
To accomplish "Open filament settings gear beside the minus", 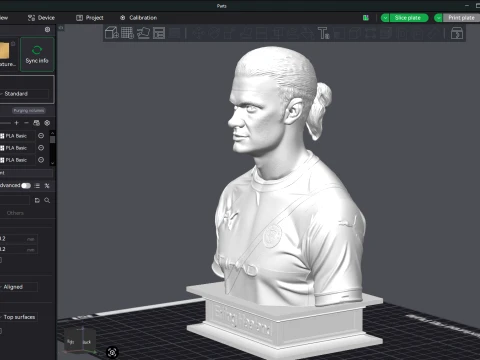I will (47, 123).
